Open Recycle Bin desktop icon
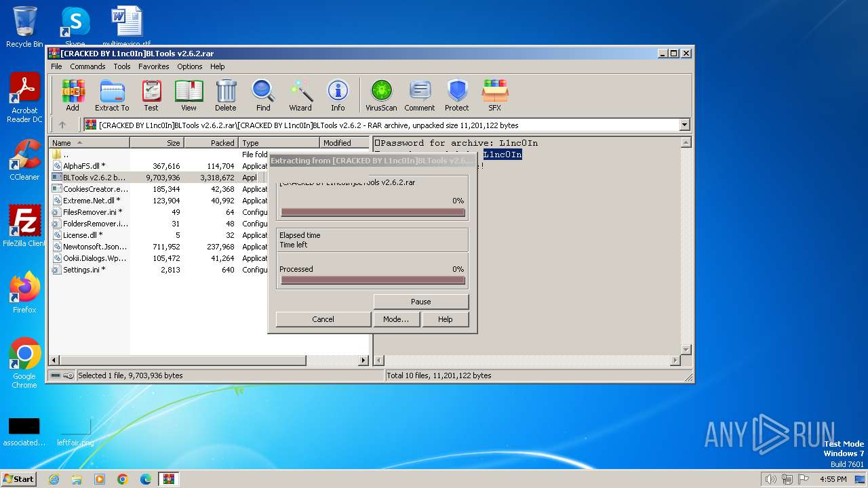Image resolution: width=868 pixels, height=488 pixels. click(x=24, y=27)
